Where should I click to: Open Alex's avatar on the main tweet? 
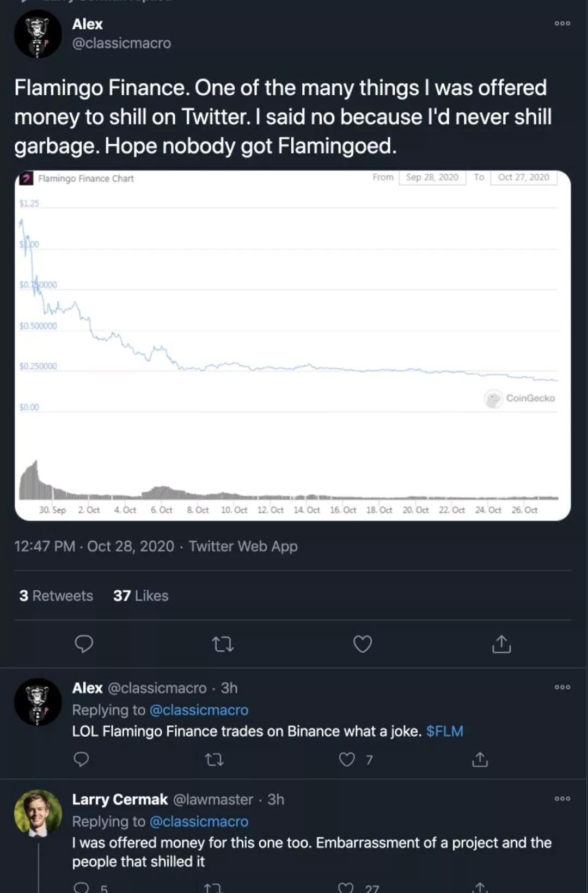tap(38, 34)
